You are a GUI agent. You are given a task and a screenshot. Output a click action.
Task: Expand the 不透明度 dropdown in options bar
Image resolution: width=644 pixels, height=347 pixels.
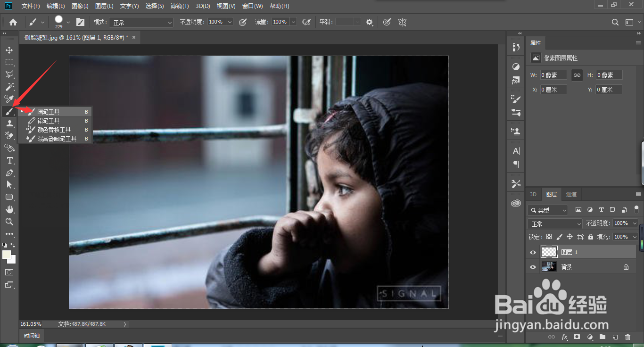[x=230, y=22]
